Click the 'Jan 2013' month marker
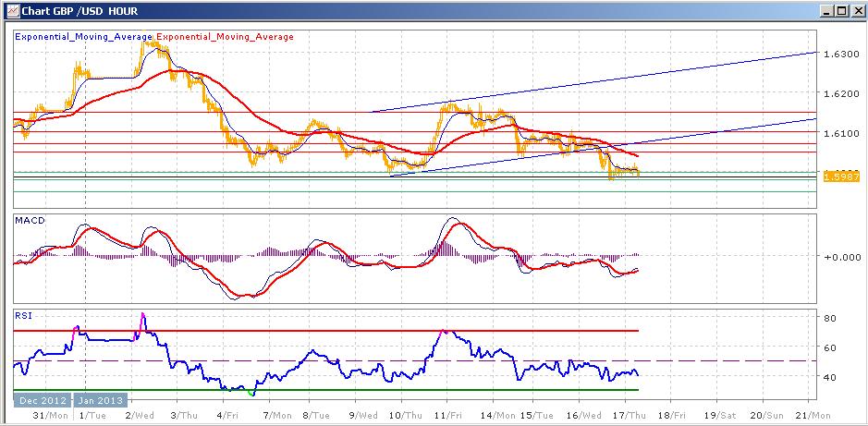868x426 pixels. tap(100, 400)
